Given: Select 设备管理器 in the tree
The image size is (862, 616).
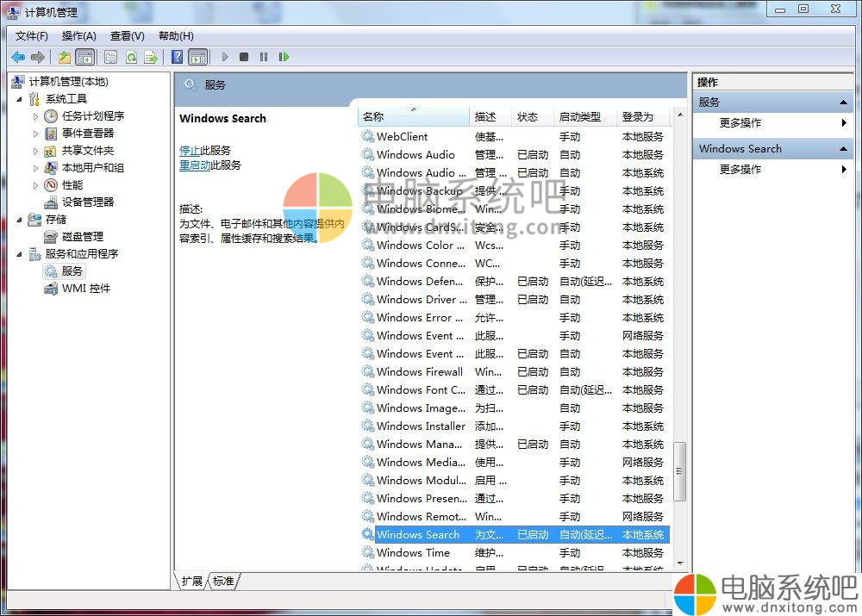Looking at the screenshot, I should click(87, 202).
